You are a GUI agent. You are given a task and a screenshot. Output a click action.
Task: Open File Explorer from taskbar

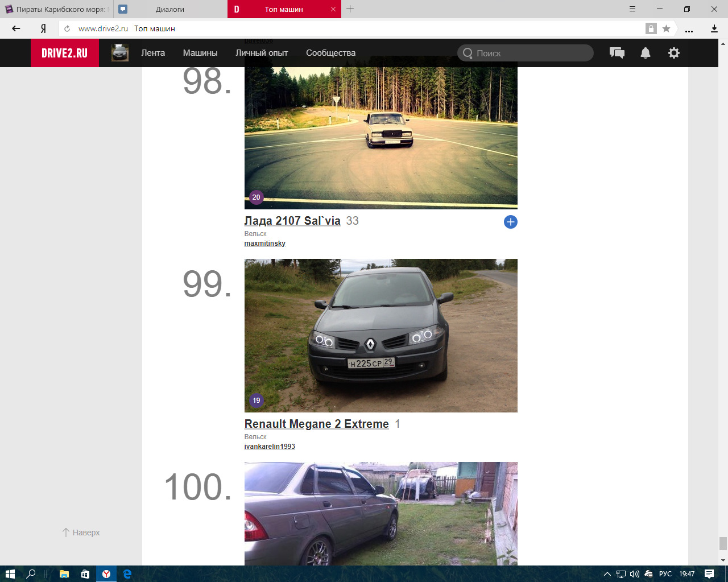64,573
